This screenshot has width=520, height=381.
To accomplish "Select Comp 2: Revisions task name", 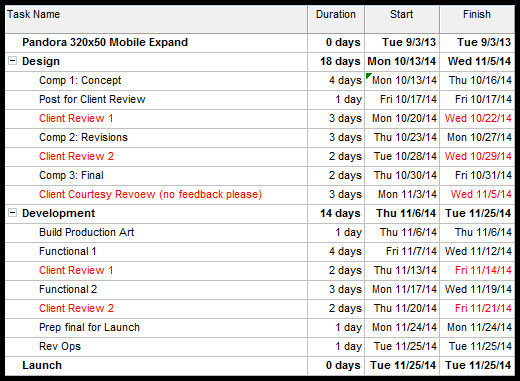I will click(83, 137).
